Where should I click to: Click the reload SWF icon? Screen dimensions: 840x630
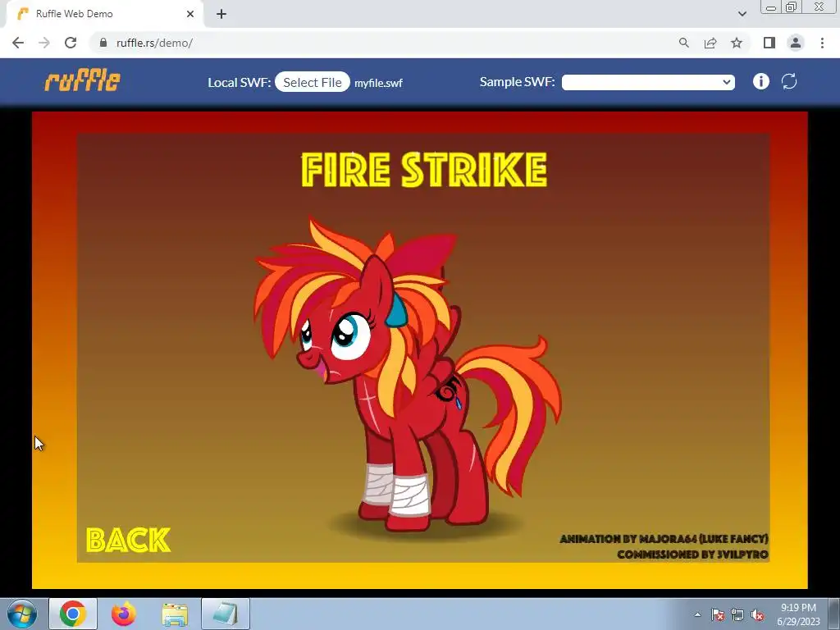click(789, 81)
